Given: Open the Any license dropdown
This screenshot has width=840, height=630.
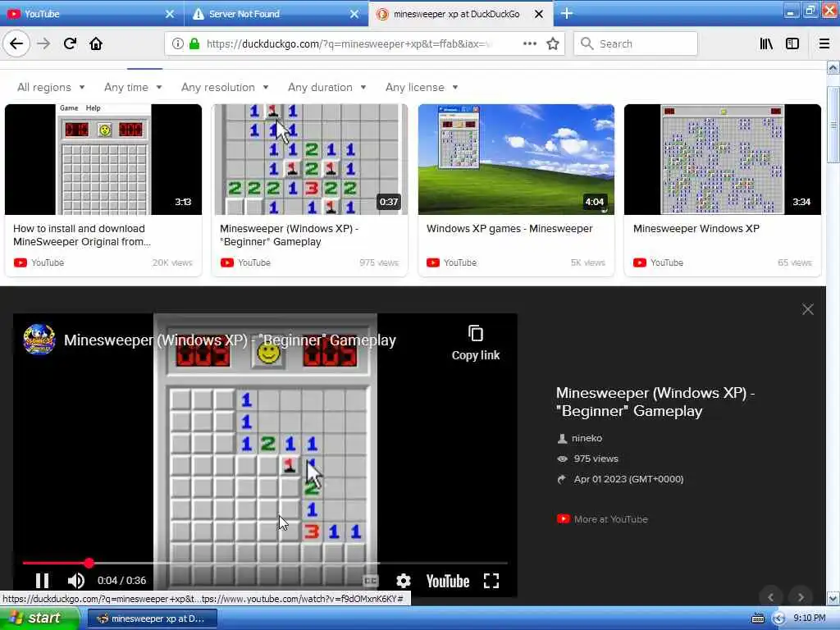Looking at the screenshot, I should pyautogui.click(x=422, y=87).
